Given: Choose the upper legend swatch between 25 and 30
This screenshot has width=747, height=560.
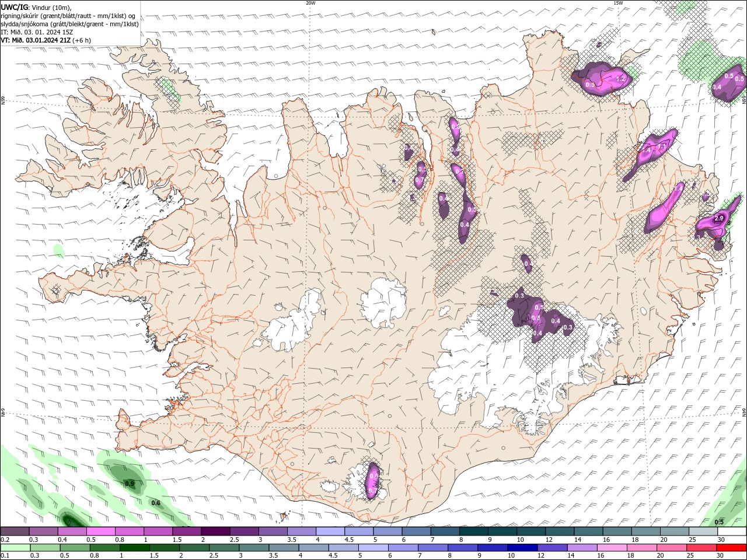Looking at the screenshot, I should tap(703, 531).
